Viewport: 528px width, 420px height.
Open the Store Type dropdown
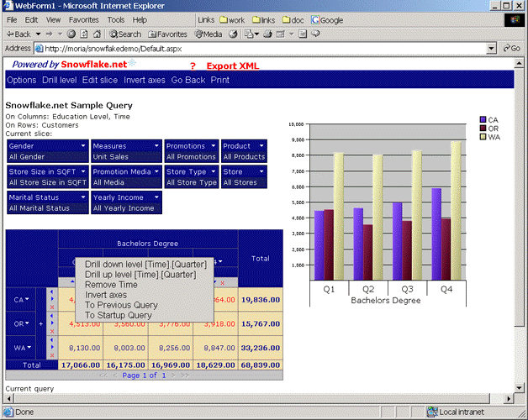click(x=214, y=171)
